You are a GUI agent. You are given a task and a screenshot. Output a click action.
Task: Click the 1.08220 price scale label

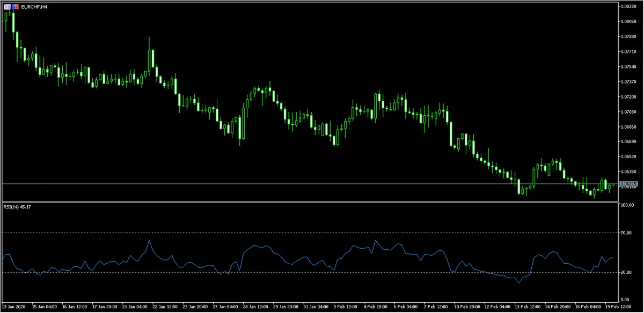pyautogui.click(x=629, y=6)
